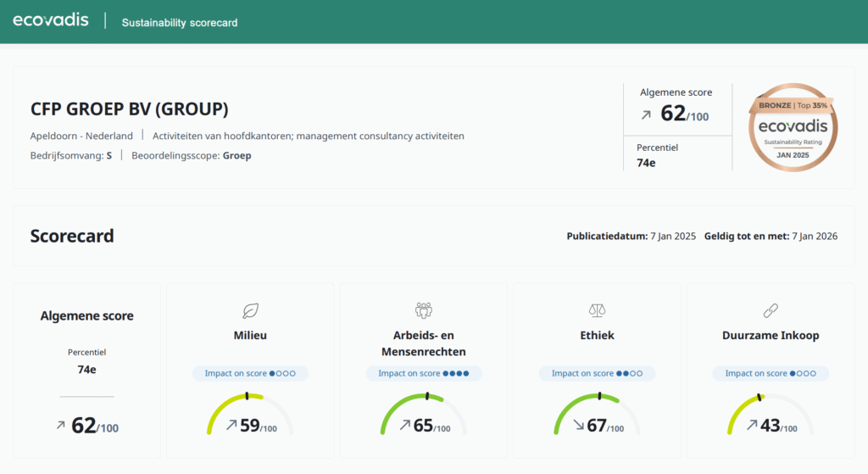This screenshot has height=474, width=868.
Task: Click the Milieu leaf icon
Action: coord(250,310)
